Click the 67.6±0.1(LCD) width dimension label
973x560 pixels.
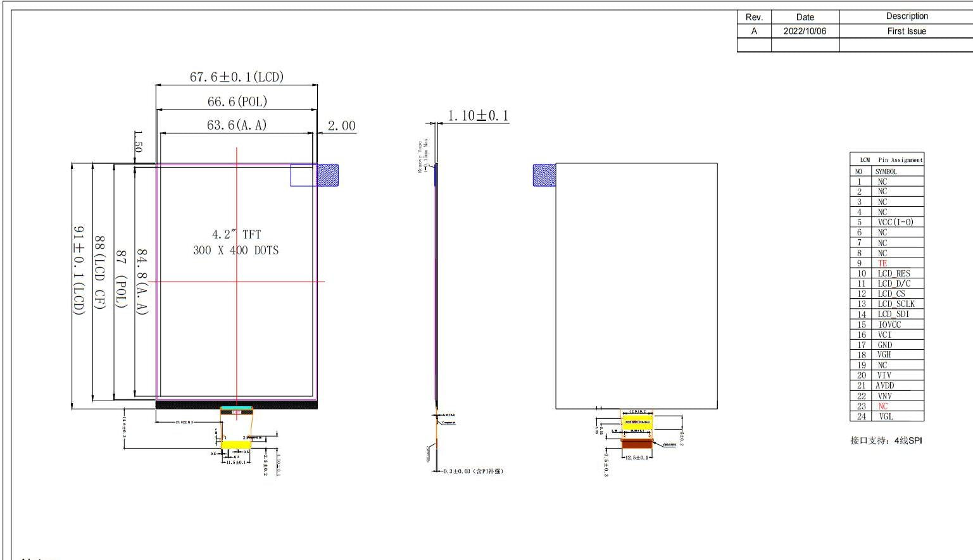tap(237, 77)
